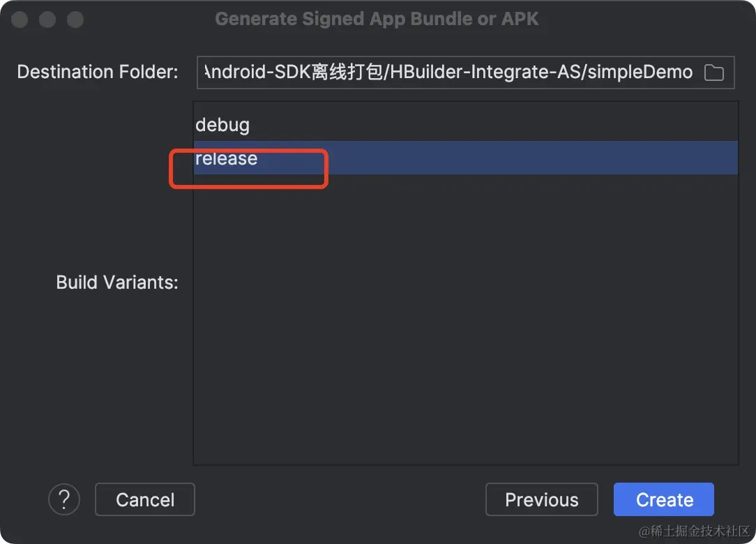
Task: Click 'HBuilder-Integrate-AS' in the destination path
Action: pyautogui.click(x=485, y=73)
